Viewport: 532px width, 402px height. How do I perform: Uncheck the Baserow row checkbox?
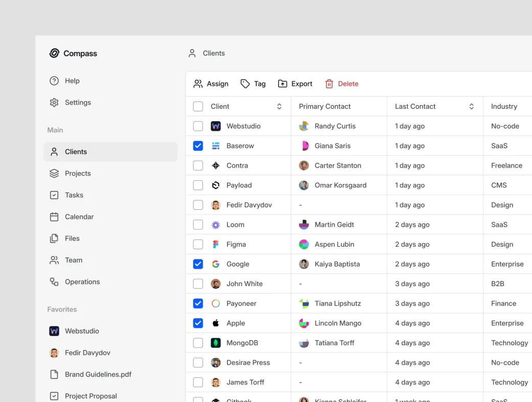198,146
